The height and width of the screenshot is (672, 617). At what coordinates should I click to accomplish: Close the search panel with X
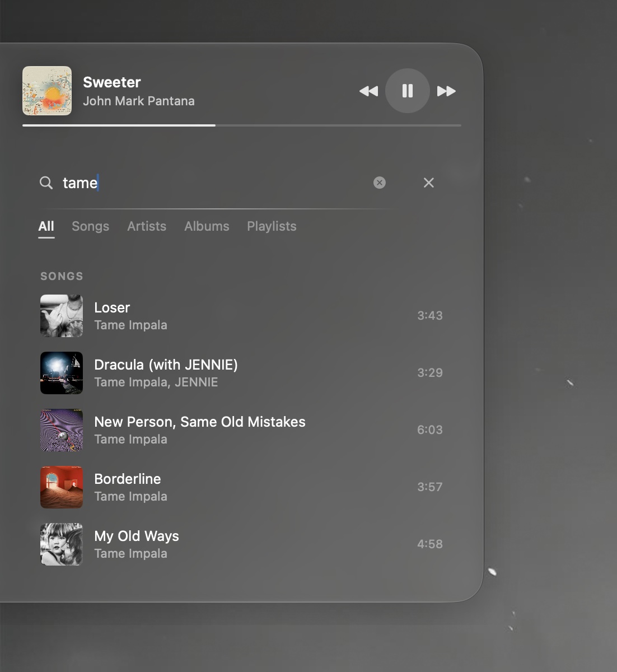tap(429, 183)
